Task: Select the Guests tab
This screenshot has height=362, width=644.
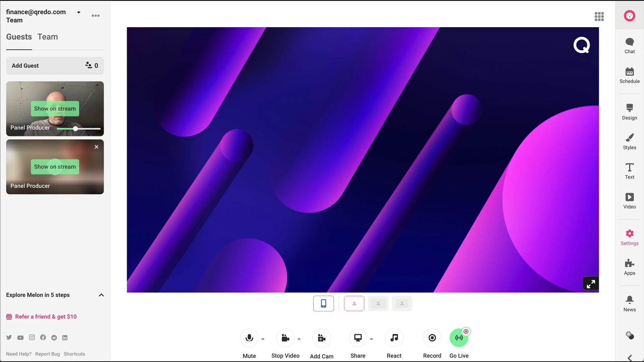Action: point(19,37)
